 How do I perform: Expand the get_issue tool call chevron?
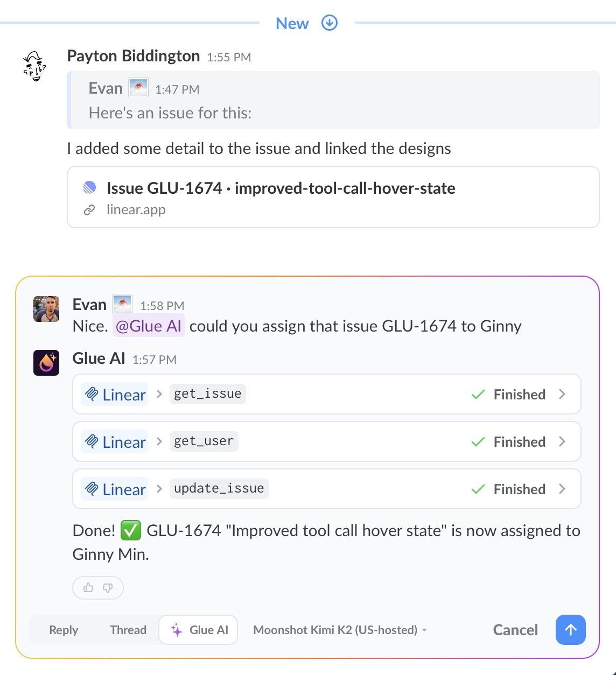tap(562, 394)
